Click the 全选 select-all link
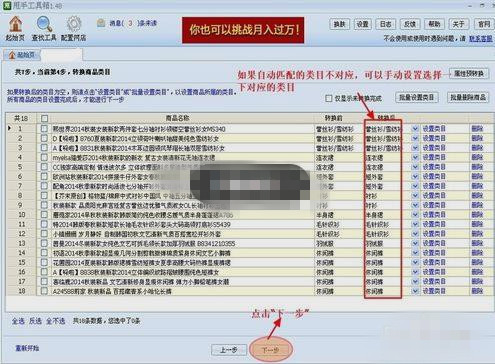Viewport: 495px width, 364px height. tap(18, 321)
